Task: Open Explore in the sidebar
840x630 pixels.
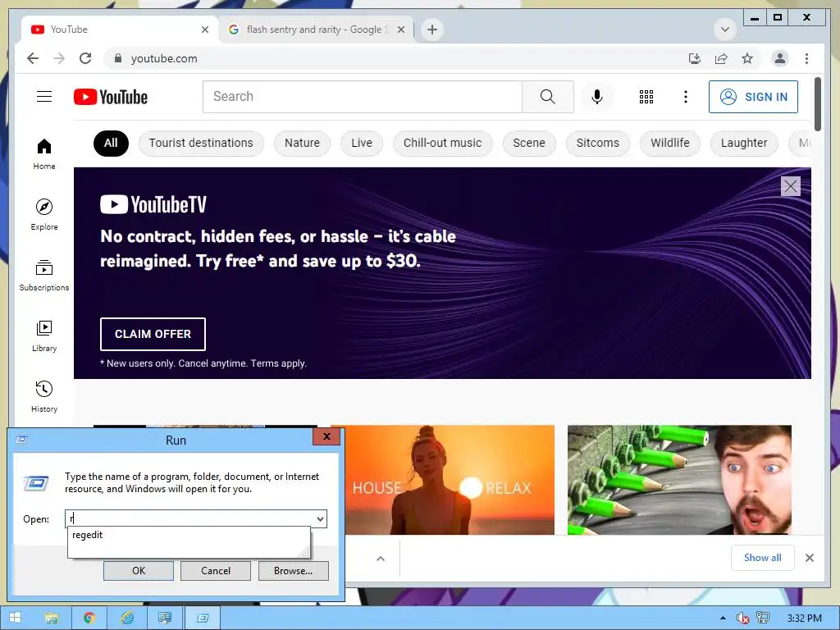Action: (x=44, y=214)
